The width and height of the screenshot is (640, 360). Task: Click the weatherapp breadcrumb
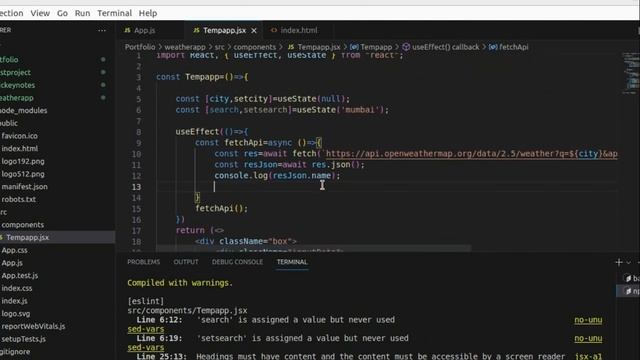point(185,47)
